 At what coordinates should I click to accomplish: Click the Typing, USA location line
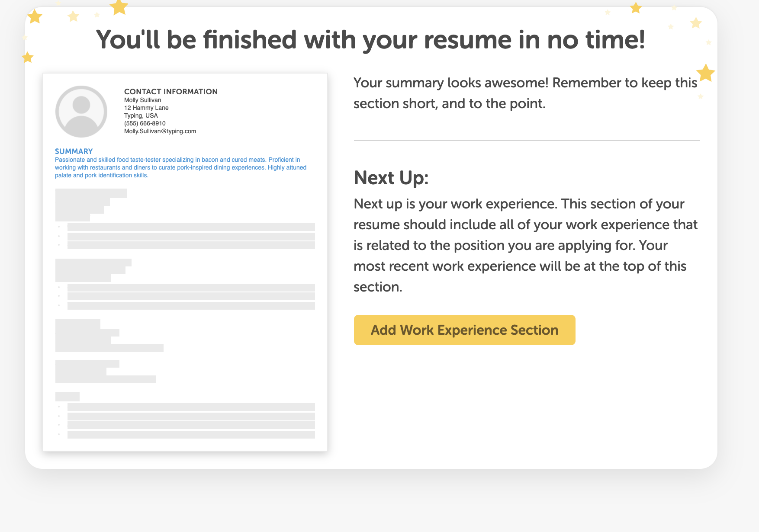coord(141,115)
